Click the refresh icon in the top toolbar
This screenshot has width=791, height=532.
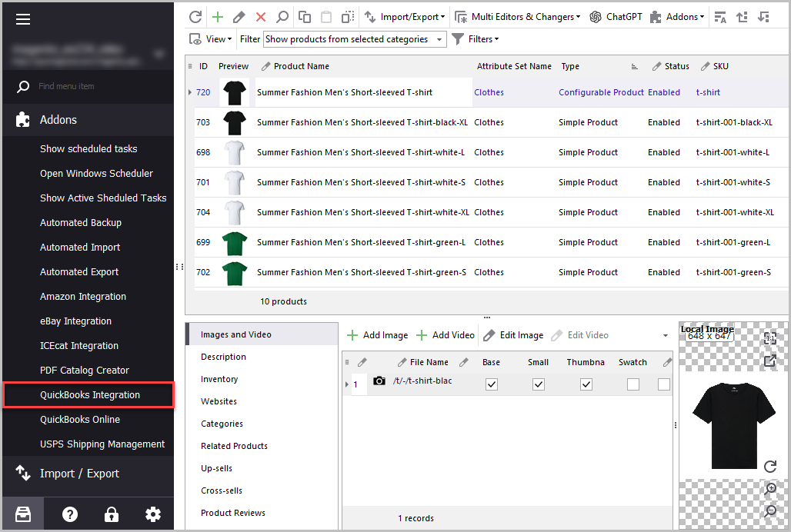pos(195,17)
